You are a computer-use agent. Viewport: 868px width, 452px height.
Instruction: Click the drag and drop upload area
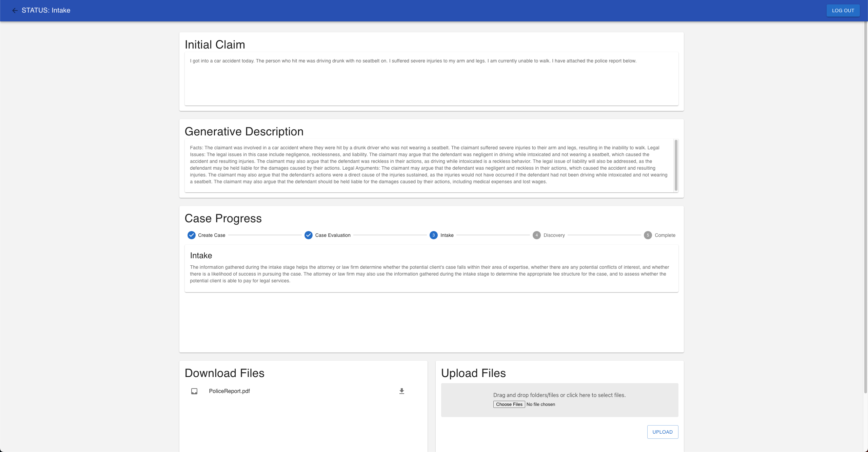559,395
